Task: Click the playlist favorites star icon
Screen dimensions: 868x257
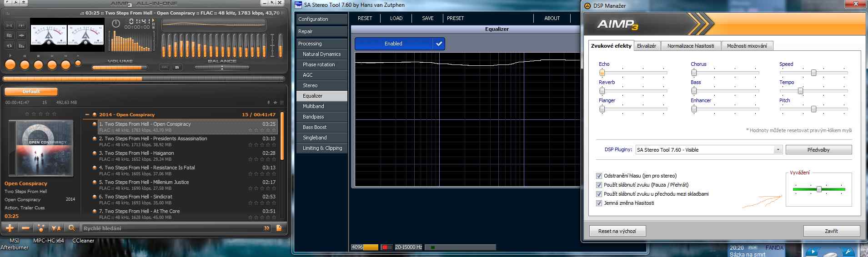Action: 275,103
